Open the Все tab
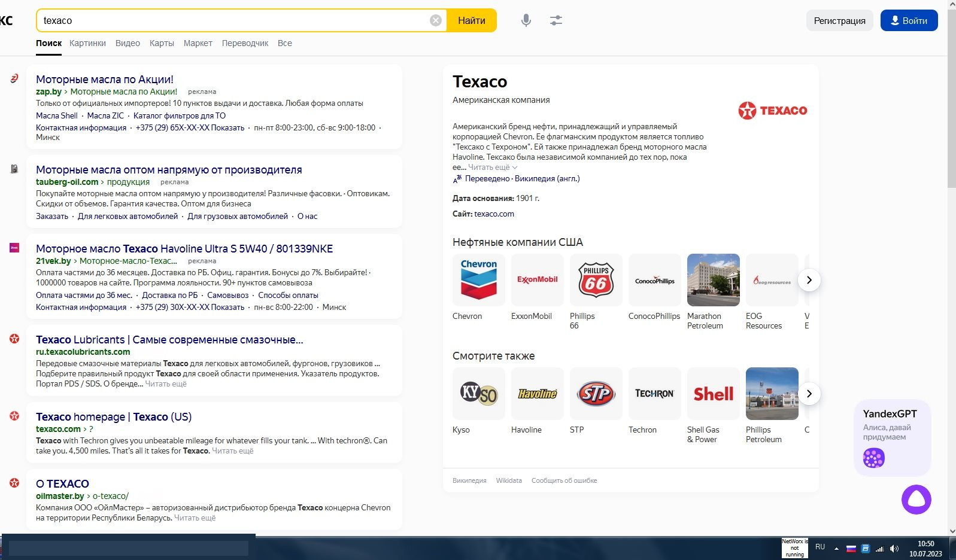Screen dimensions: 956x560 pyautogui.click(x=285, y=43)
